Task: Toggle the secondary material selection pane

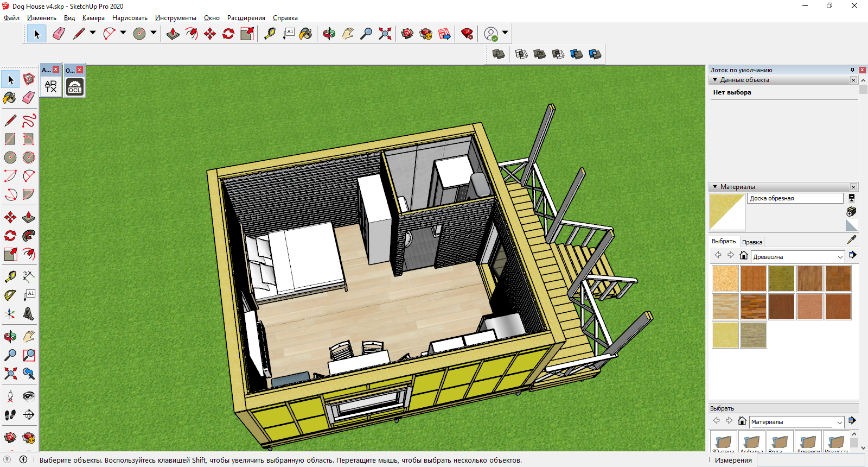Action: click(851, 198)
